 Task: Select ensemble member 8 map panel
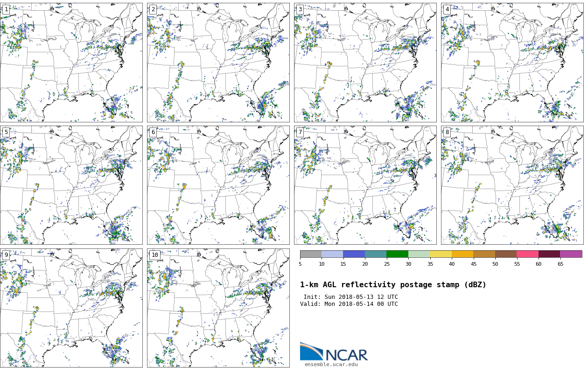512,185
